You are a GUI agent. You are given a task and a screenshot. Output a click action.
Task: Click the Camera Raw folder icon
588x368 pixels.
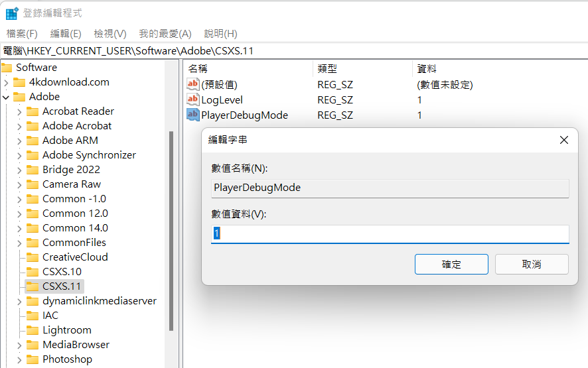[x=33, y=184]
